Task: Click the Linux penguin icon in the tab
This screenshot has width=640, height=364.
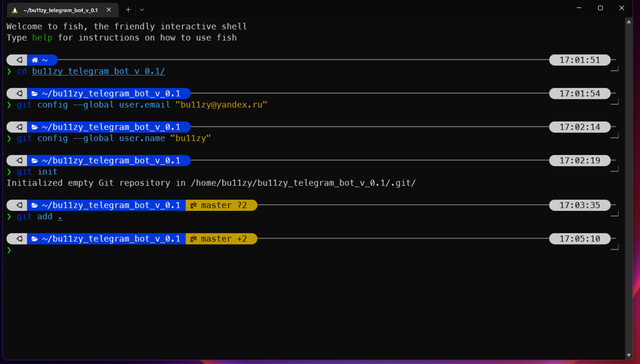Action: coord(15,10)
